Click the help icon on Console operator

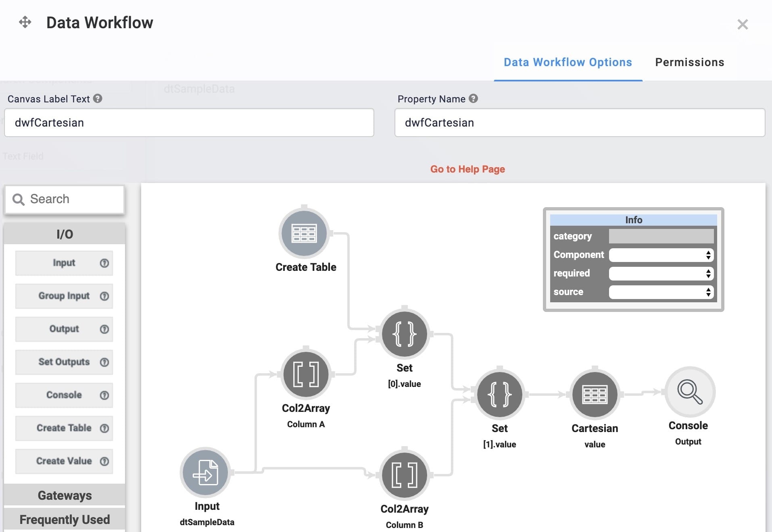(104, 395)
